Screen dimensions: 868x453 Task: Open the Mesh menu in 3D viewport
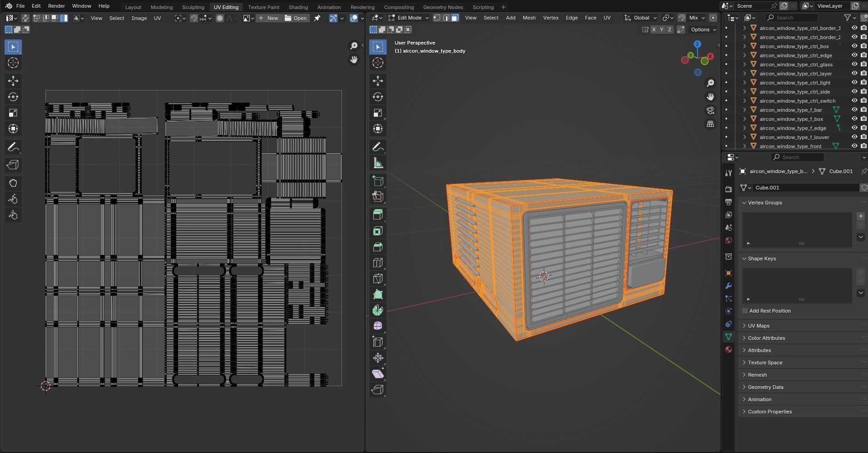tap(529, 18)
